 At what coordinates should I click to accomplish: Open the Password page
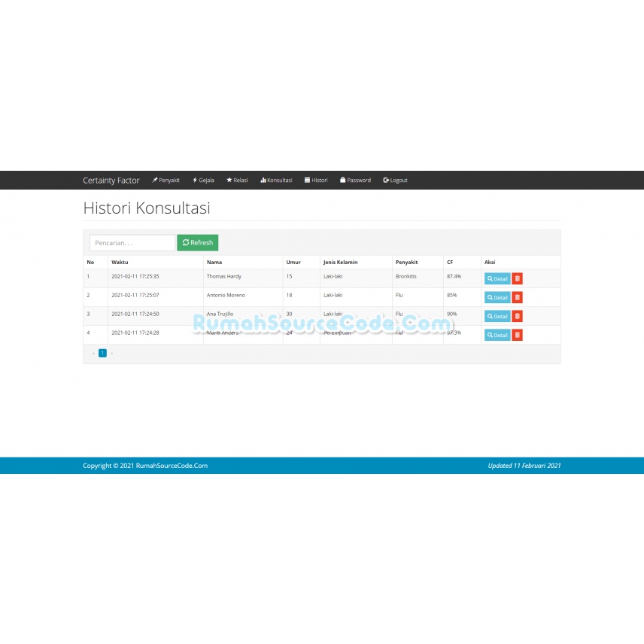(356, 181)
